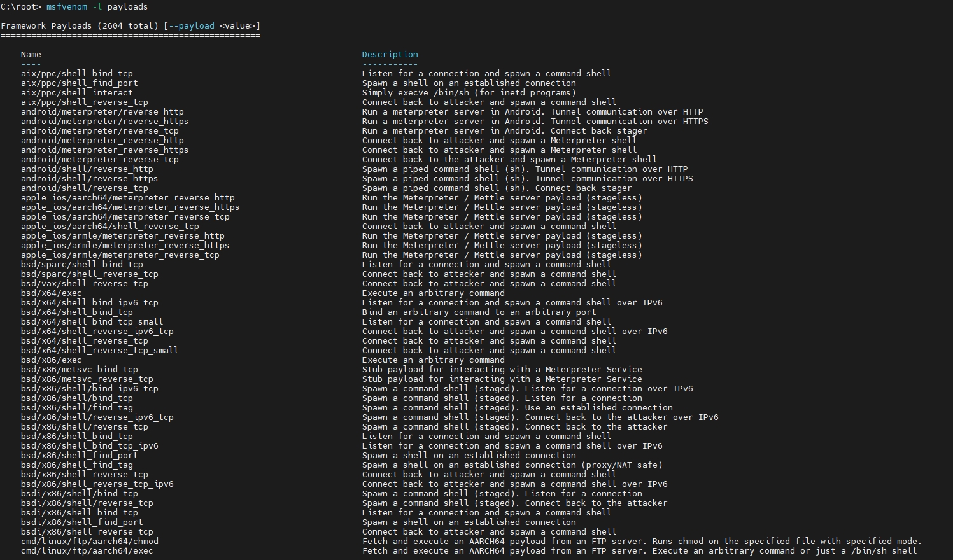This screenshot has height=560, width=953.
Task: Select bsd/sparc/shell_bind_tcp payload
Action: [x=82, y=265]
